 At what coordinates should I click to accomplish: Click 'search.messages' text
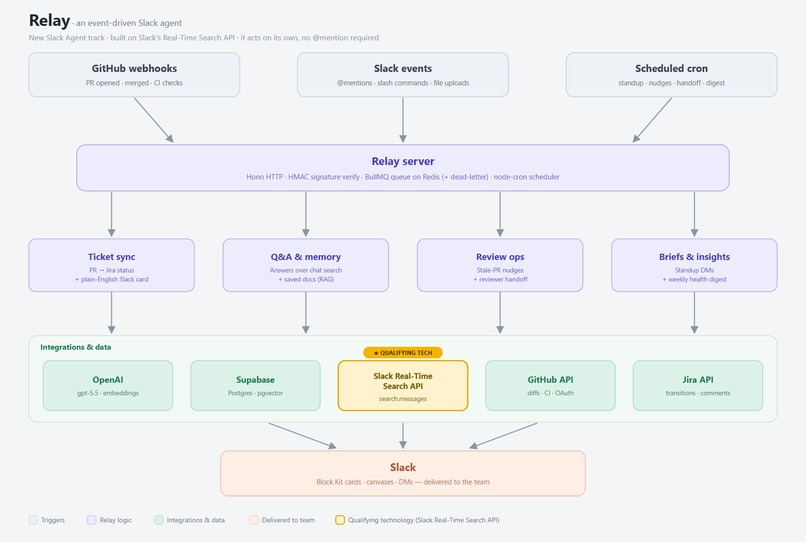point(403,399)
